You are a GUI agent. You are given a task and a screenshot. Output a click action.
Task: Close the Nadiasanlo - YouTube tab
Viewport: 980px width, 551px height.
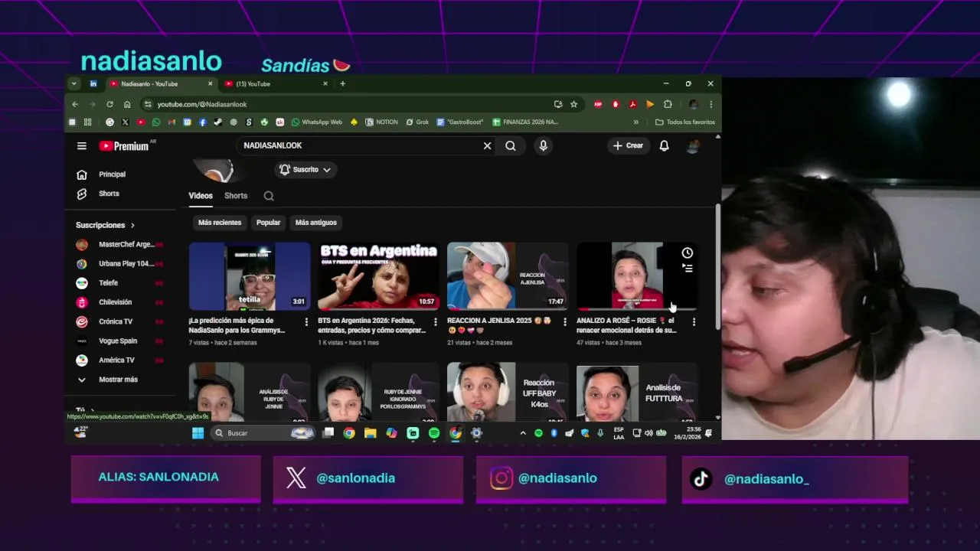point(210,83)
